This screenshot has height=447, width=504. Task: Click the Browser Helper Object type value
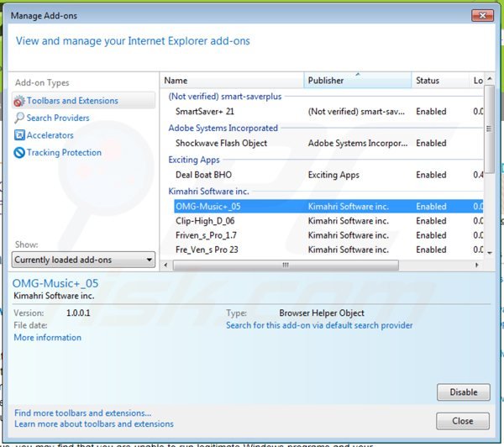pos(322,313)
